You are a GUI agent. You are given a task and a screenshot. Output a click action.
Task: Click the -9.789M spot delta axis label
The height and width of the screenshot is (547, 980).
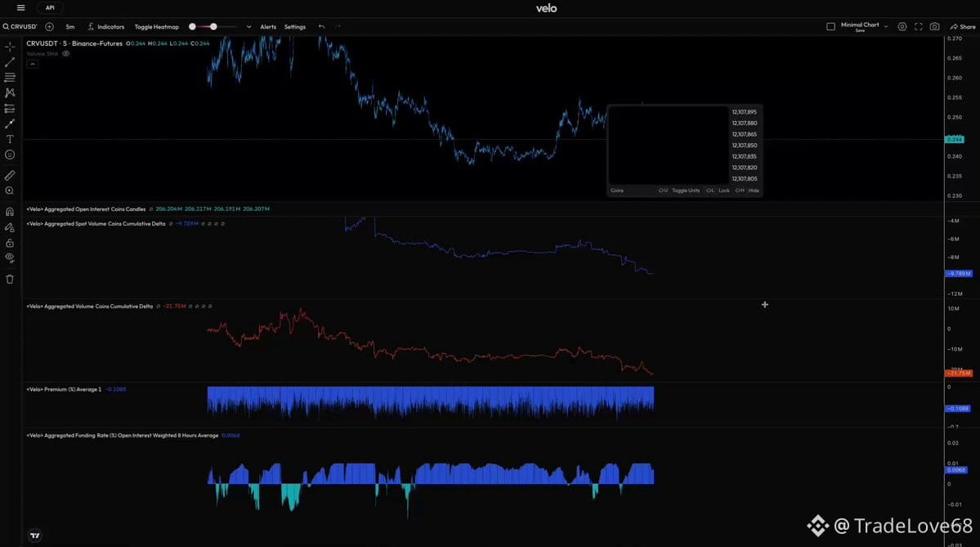coord(958,274)
